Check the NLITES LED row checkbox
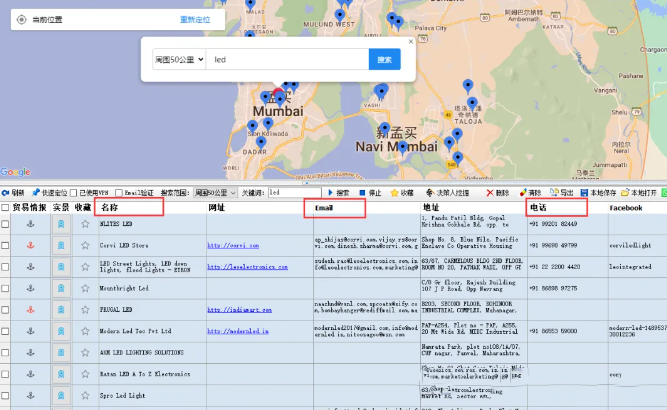 5,224
